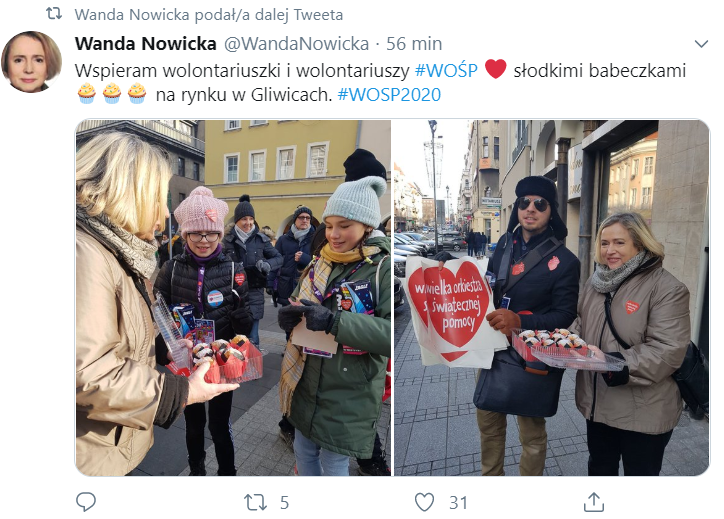Click the tweet text 'Wspieram wolontariuszki i wolontariuszy'
This screenshot has width=724, height=519.
tap(242, 71)
